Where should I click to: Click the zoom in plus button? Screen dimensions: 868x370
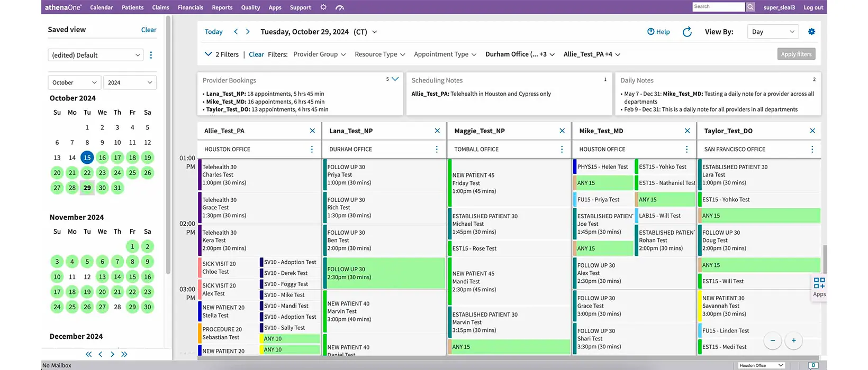pos(793,340)
